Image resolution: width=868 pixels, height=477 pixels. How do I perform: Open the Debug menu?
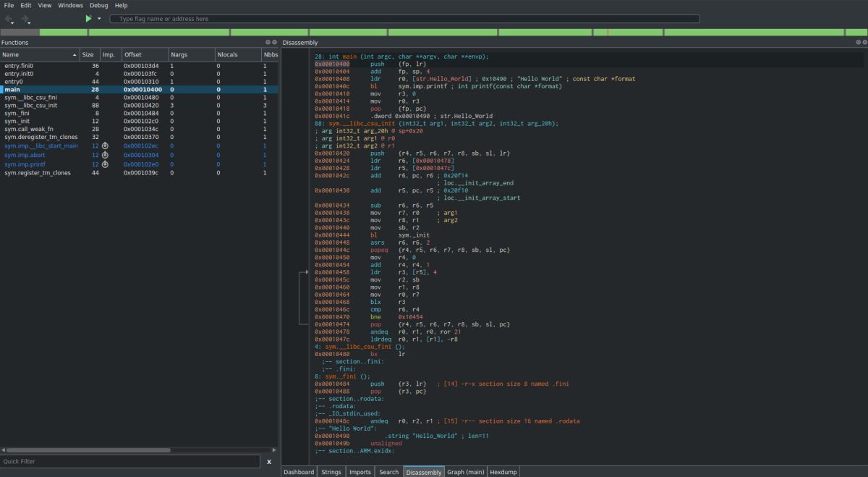99,5
